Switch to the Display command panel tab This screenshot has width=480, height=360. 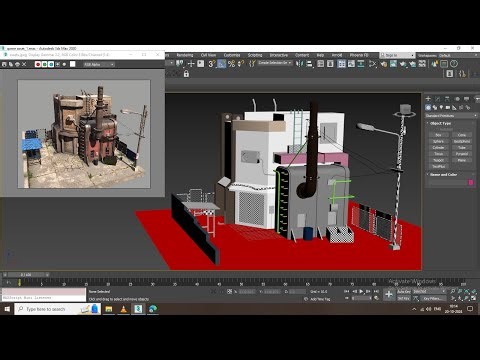(466, 99)
